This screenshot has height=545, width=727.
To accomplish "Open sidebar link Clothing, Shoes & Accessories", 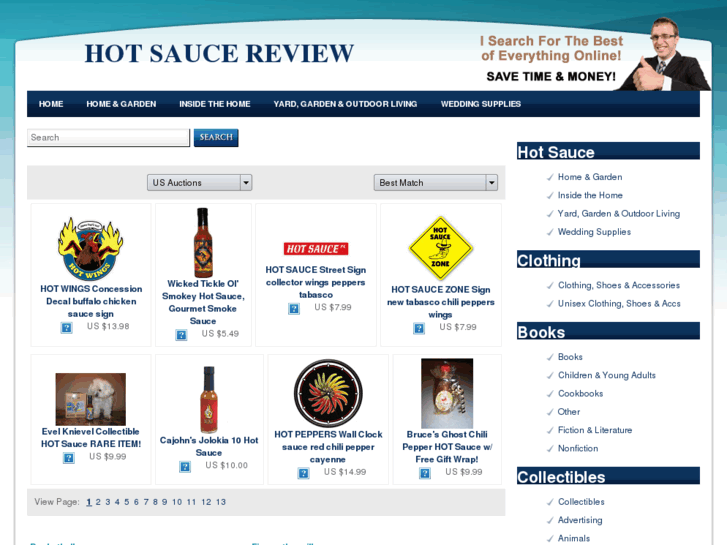I will coord(619,285).
